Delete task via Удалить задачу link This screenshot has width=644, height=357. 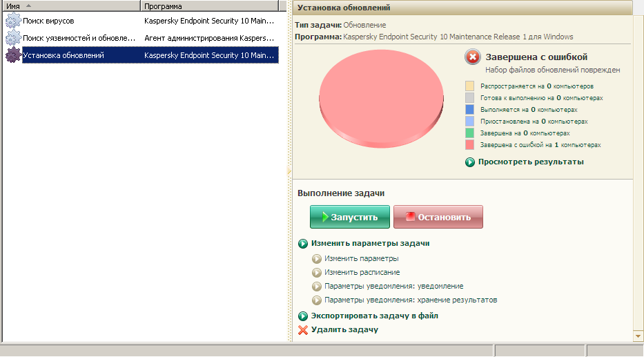(x=344, y=329)
